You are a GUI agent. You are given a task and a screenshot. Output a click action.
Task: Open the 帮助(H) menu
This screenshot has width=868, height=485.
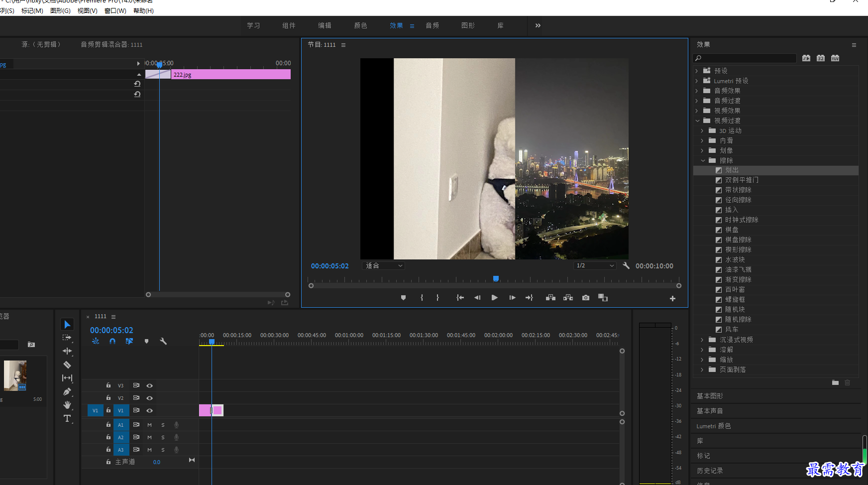[143, 10]
